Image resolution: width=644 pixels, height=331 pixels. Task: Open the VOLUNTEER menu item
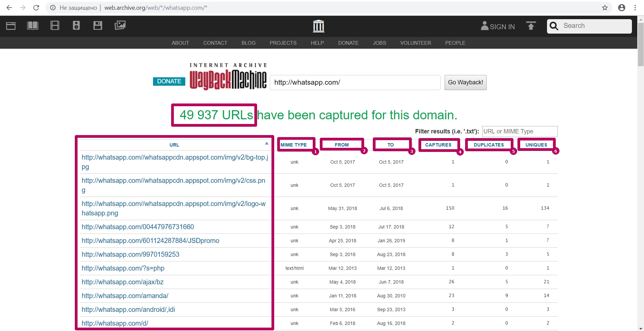point(415,43)
